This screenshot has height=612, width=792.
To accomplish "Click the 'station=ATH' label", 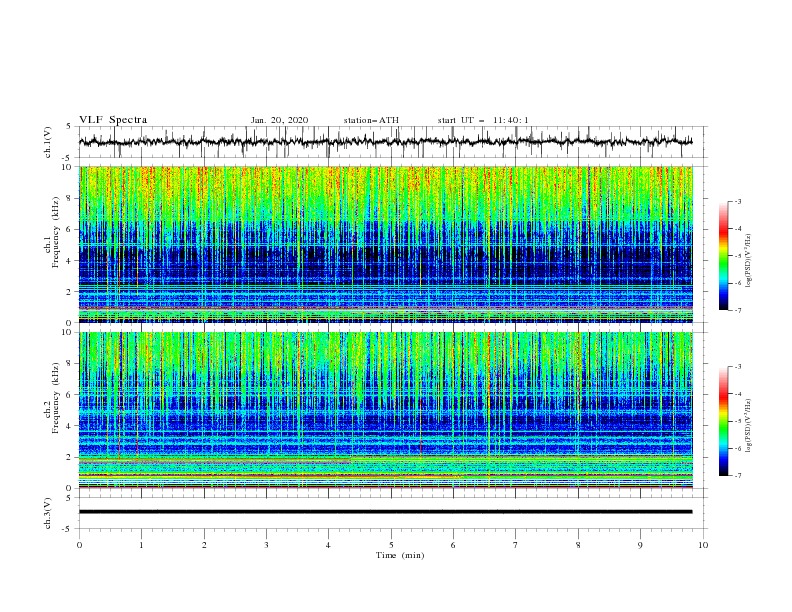I will (x=371, y=120).
